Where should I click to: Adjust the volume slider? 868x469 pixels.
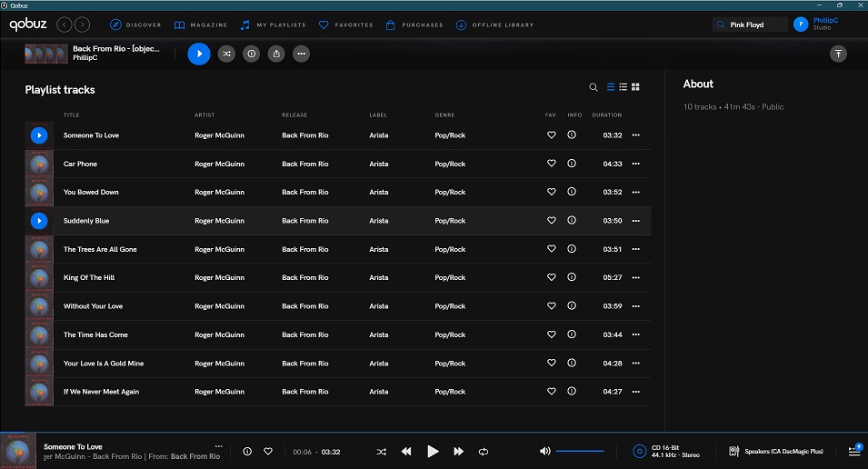tap(580, 452)
